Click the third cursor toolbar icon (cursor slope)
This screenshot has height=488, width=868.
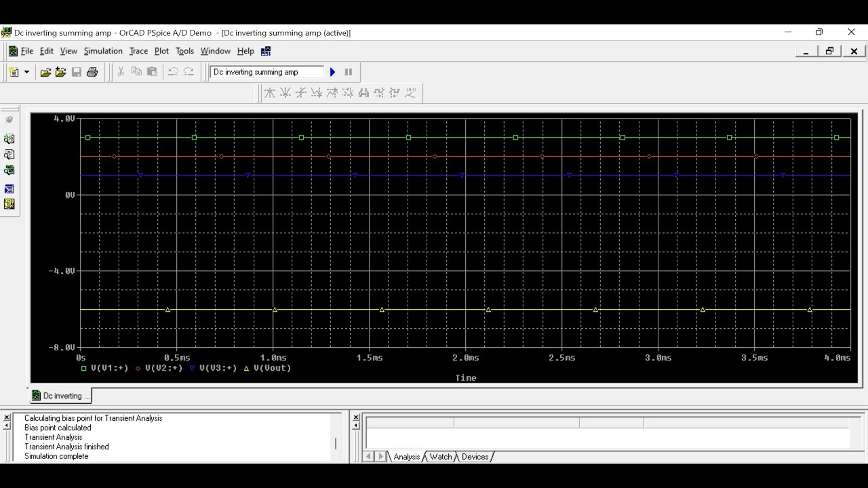(301, 93)
